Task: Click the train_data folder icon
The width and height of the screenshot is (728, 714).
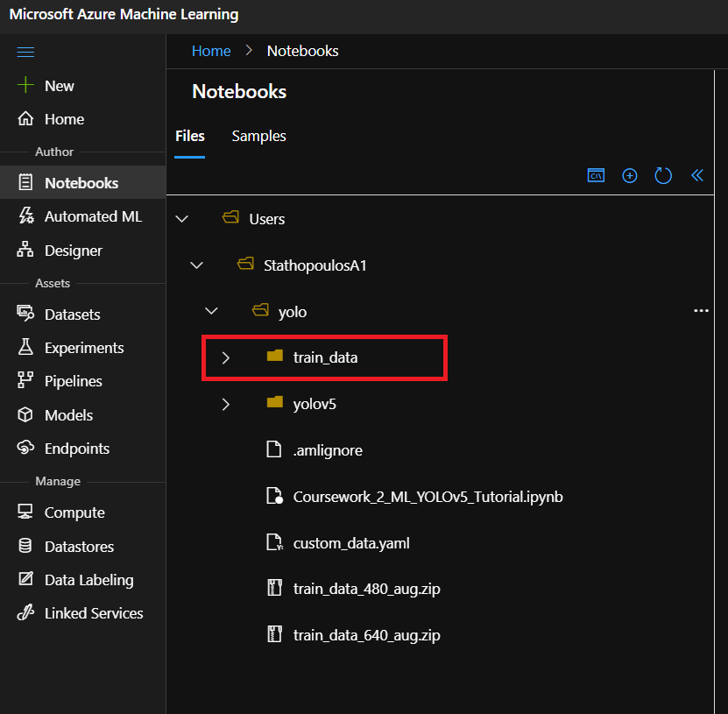Action: (275, 356)
